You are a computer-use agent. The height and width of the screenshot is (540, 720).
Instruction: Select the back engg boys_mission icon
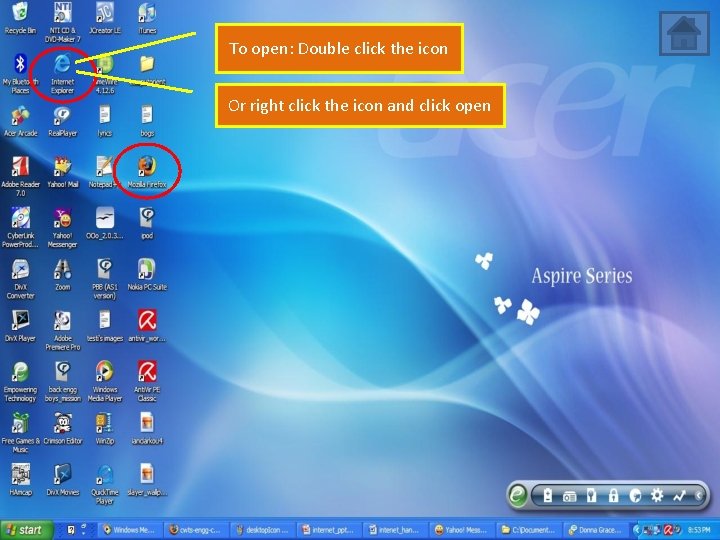62,382
